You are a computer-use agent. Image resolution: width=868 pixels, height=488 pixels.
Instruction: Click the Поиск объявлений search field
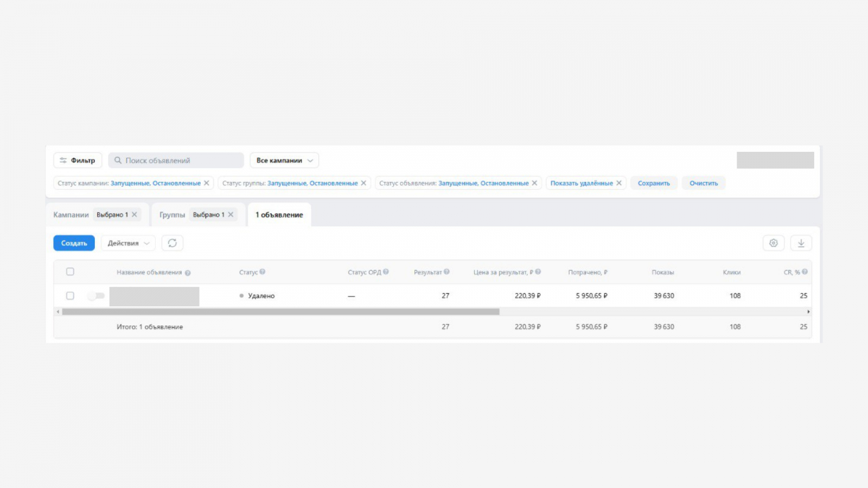176,160
